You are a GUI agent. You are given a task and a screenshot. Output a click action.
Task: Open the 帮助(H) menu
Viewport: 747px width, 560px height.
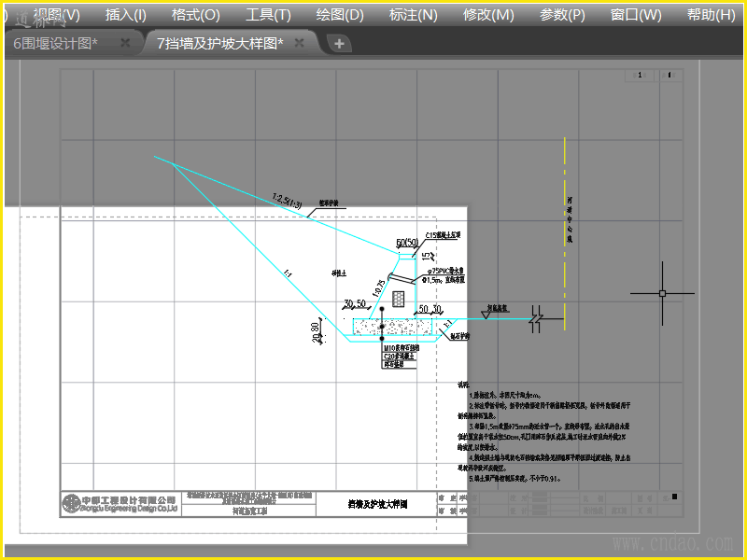pyautogui.click(x=711, y=15)
